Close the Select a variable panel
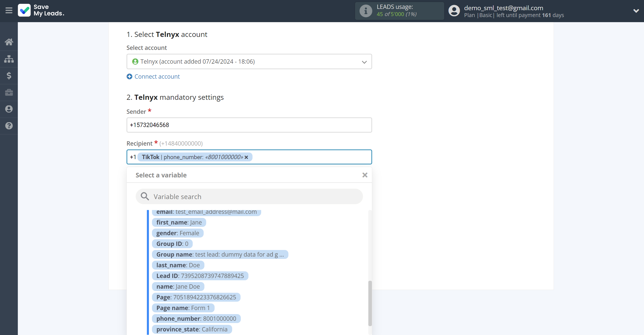Image resolution: width=644 pixels, height=335 pixels. click(x=365, y=175)
